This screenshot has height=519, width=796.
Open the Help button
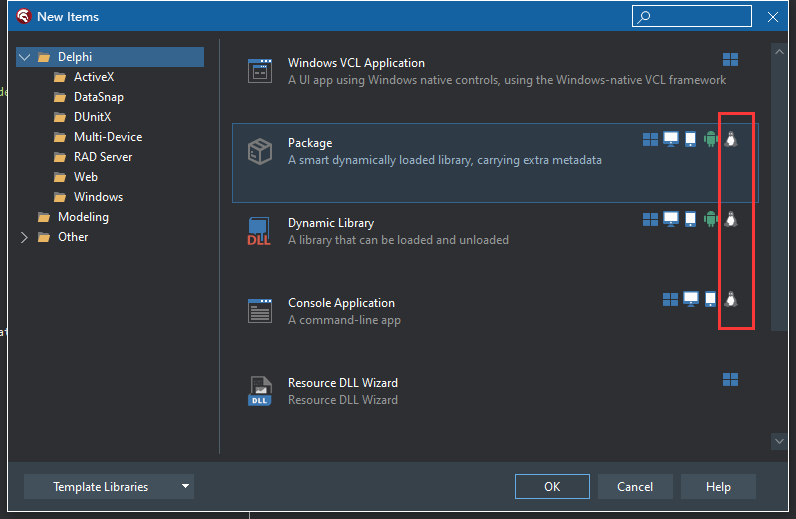[x=718, y=486]
